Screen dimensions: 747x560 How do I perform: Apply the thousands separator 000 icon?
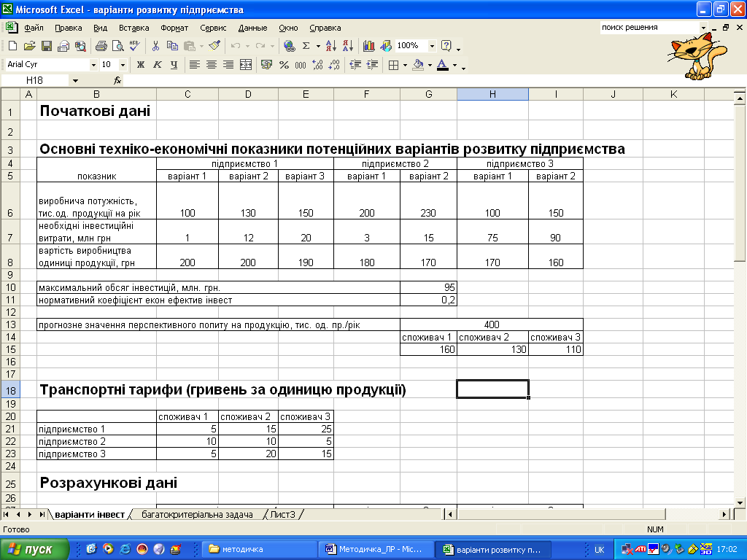click(301, 65)
